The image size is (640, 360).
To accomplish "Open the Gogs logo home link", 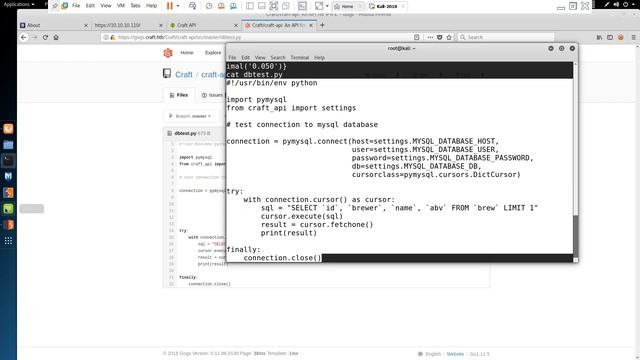I will click(x=168, y=53).
